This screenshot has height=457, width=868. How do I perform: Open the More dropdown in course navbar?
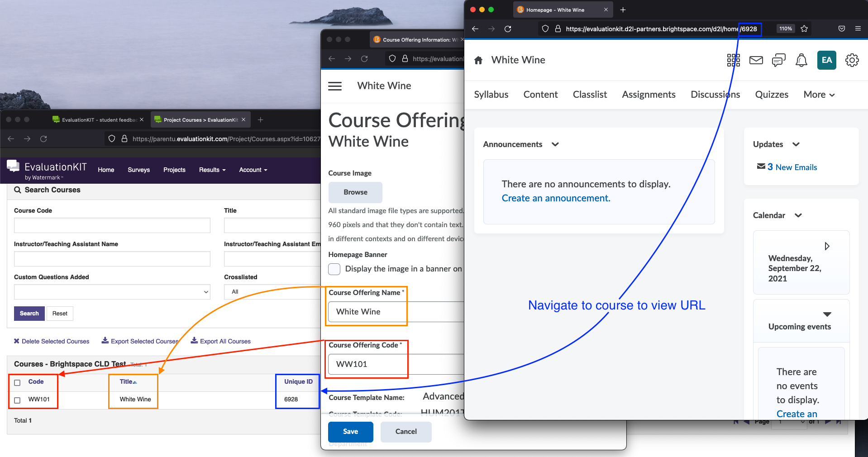click(x=819, y=95)
